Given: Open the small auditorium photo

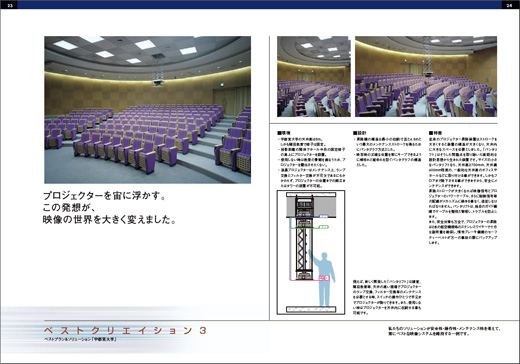Looking at the screenshot, I should coord(314,76).
